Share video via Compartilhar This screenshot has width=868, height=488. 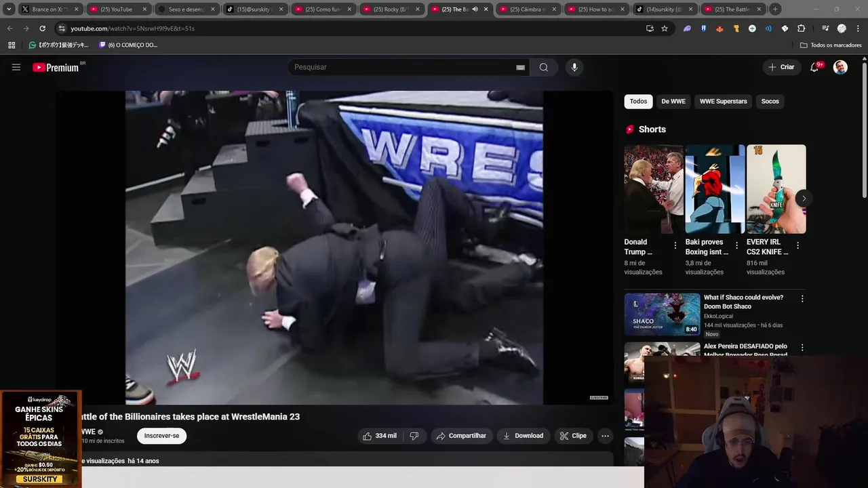(x=462, y=436)
